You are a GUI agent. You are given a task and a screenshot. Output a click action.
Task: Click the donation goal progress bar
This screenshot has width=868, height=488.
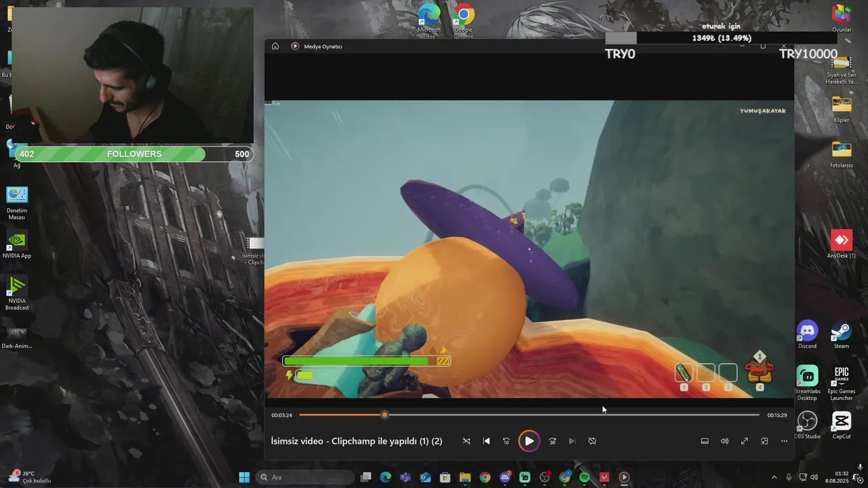click(722, 38)
